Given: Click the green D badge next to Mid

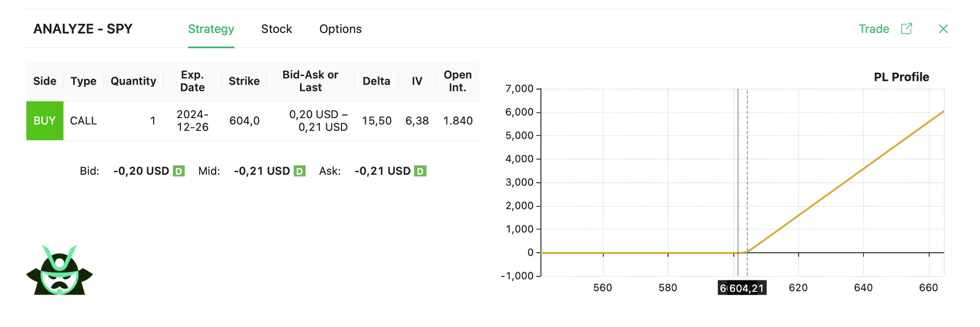Looking at the screenshot, I should coord(299,171).
